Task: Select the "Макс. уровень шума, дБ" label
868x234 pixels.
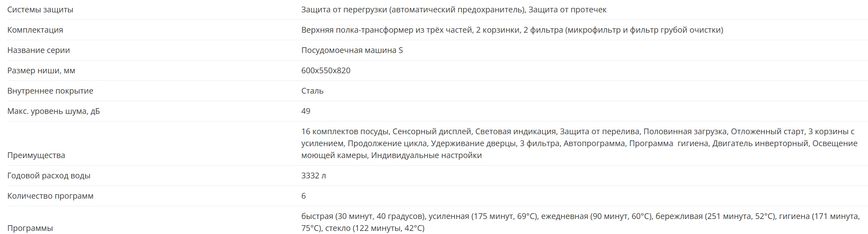Action: [53, 111]
